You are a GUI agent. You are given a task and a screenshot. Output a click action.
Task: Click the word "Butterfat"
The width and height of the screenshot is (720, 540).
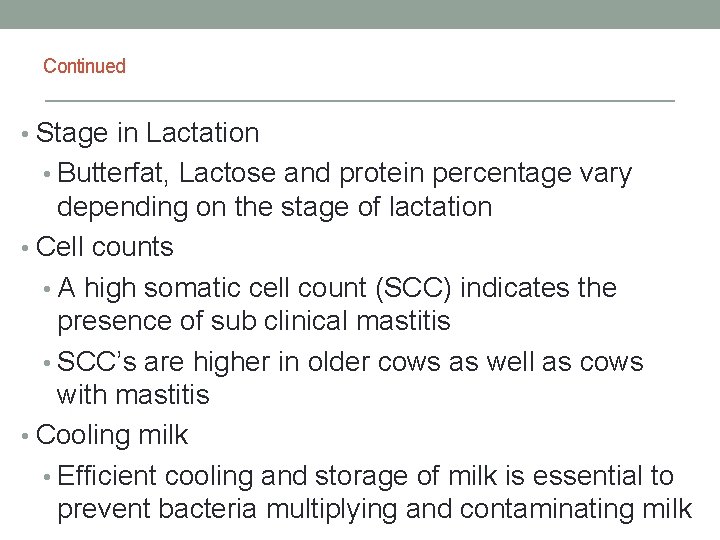tap(119, 175)
